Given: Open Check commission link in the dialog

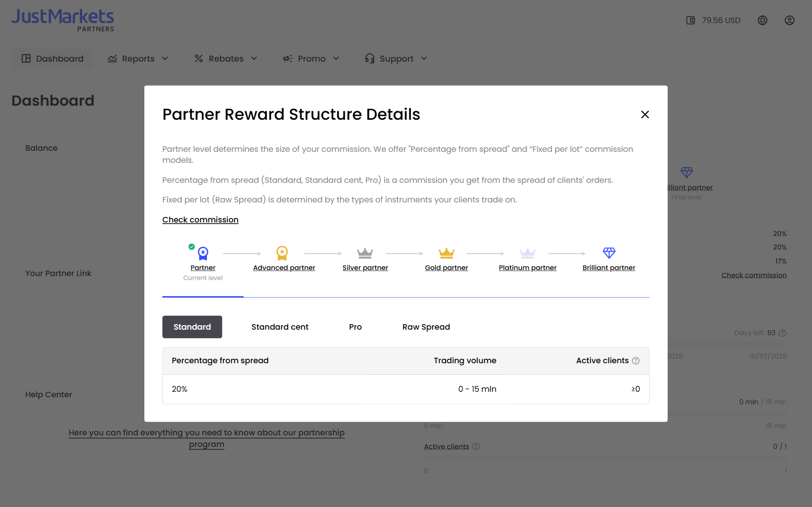Looking at the screenshot, I should [200, 219].
